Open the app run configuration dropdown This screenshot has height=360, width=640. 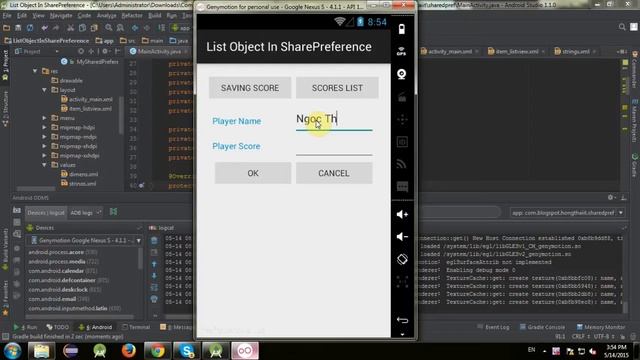point(181,28)
